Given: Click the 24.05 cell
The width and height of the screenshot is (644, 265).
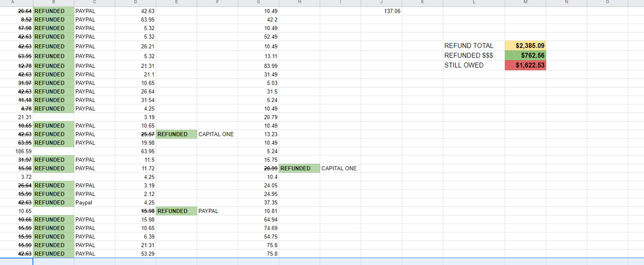Looking at the screenshot, I should (x=258, y=185).
